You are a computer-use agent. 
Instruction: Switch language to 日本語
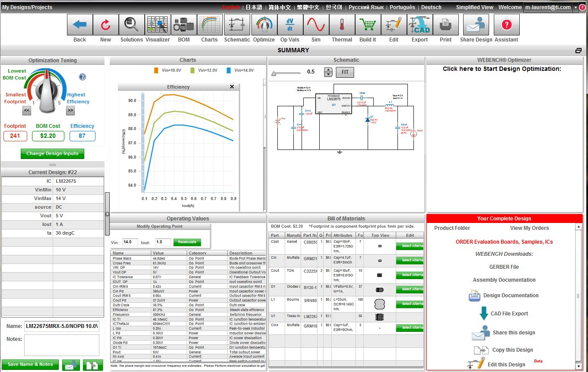click(x=254, y=7)
